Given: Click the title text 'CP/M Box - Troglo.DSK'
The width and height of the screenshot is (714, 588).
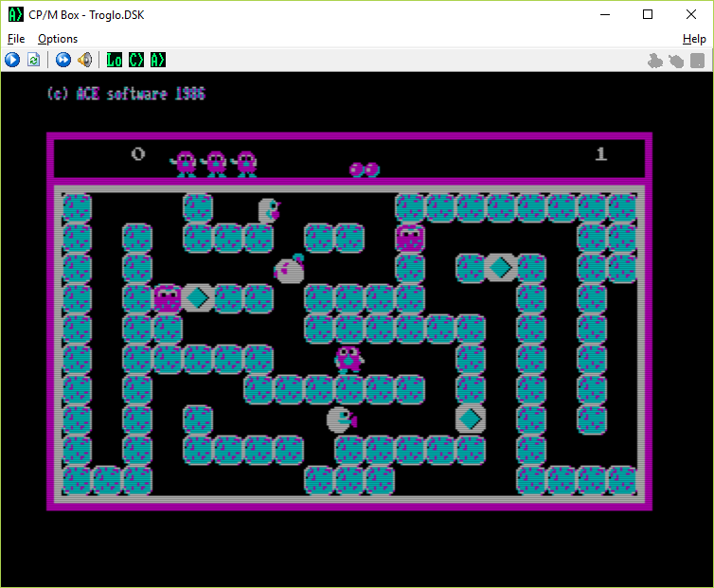Looking at the screenshot, I should pyautogui.click(x=86, y=15).
